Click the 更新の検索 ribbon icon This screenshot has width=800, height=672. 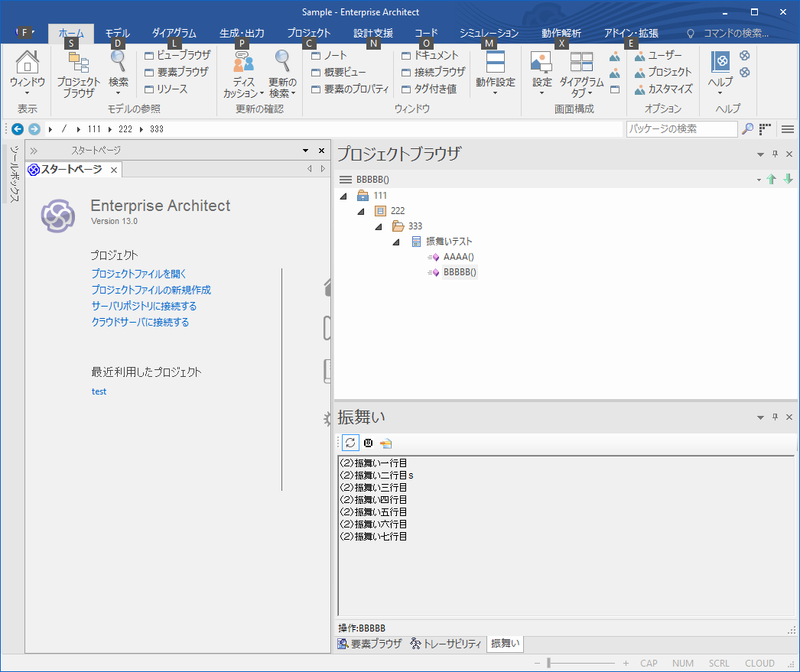click(x=282, y=74)
